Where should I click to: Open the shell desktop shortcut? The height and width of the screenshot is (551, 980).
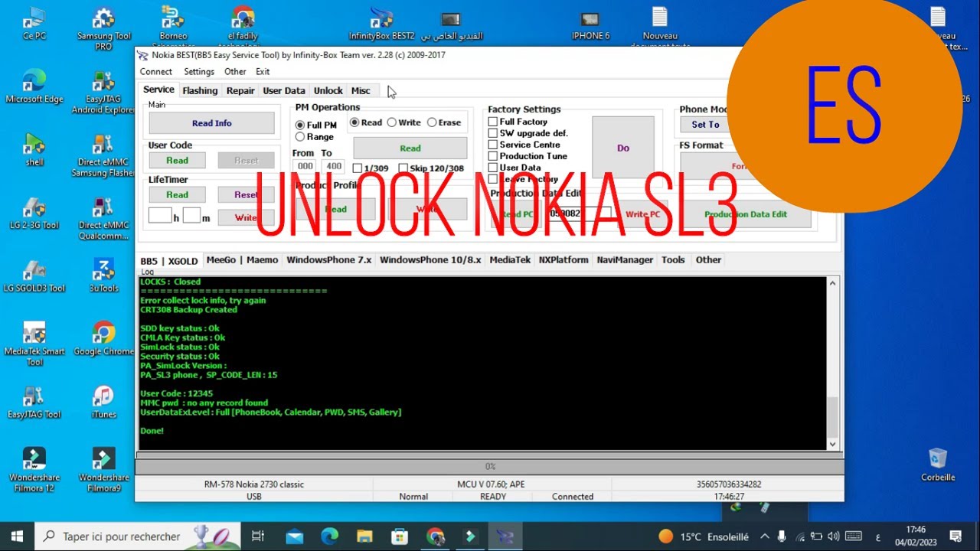(34, 149)
